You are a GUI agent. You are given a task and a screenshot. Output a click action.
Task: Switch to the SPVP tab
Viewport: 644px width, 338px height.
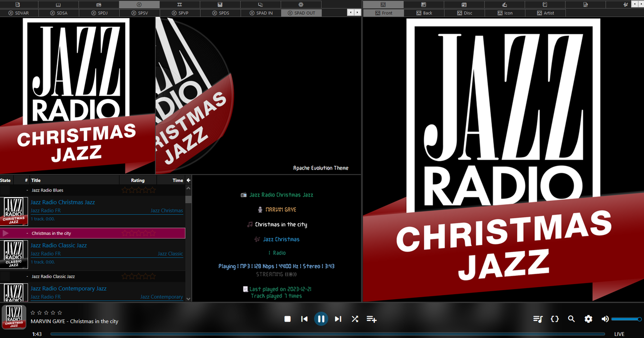[x=180, y=13]
